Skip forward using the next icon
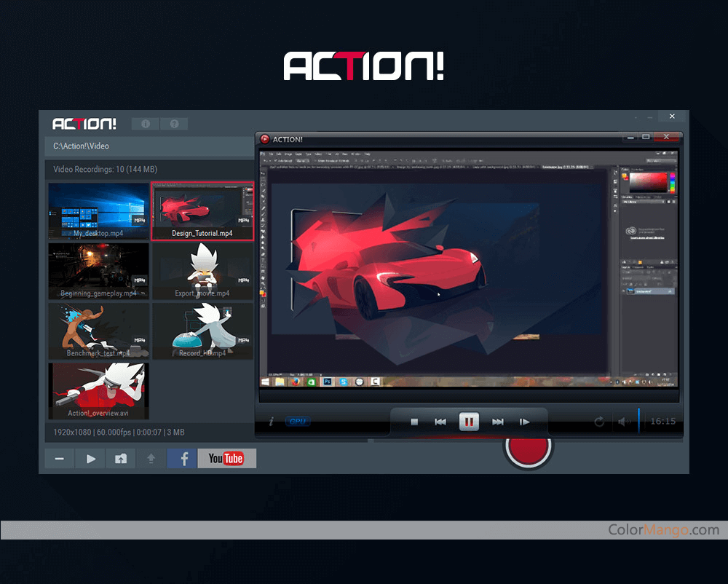This screenshot has width=728, height=584. click(x=498, y=421)
